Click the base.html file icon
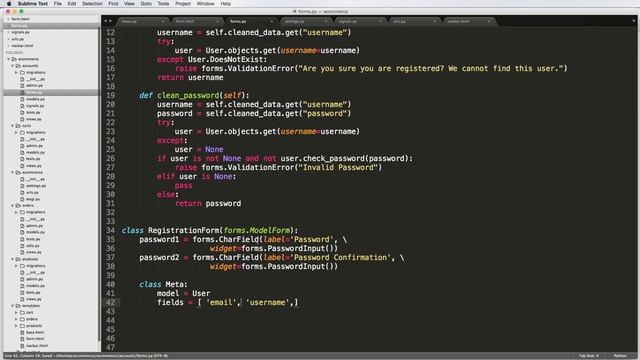Screen dimensions: 640x360 click(x=22, y=332)
